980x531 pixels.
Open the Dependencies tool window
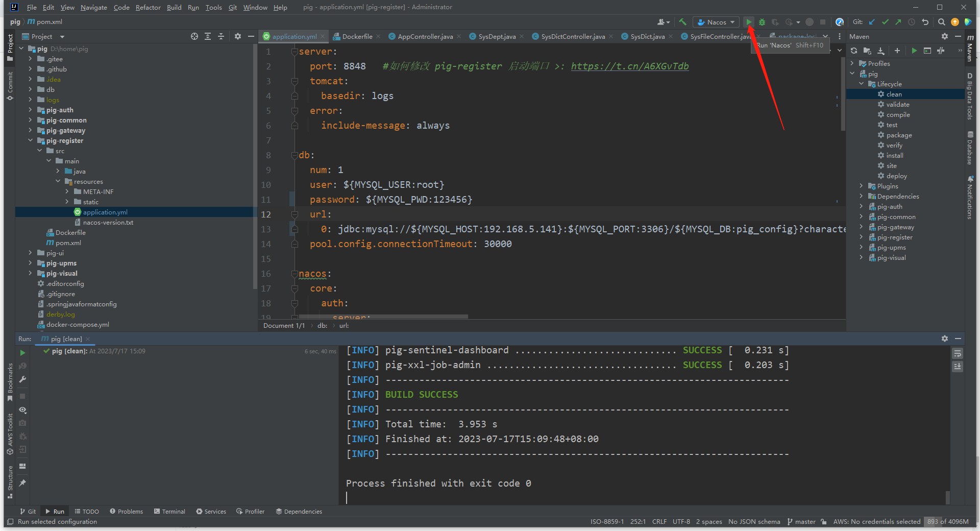pyautogui.click(x=299, y=511)
